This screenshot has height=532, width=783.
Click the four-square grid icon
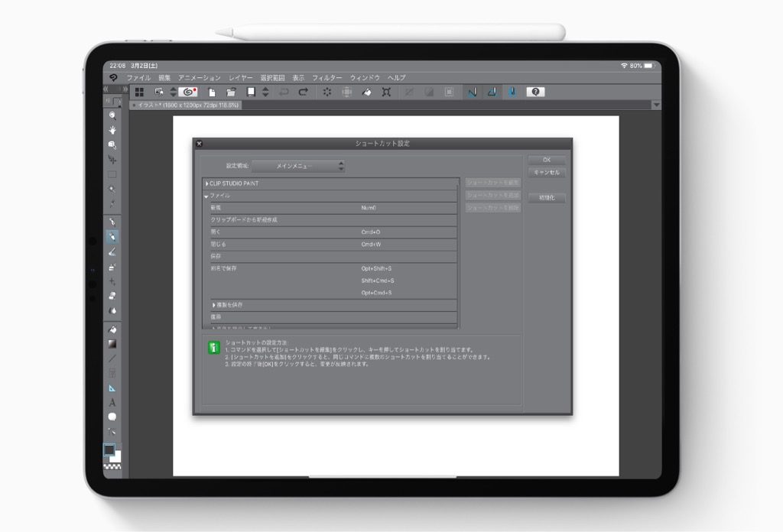(139, 92)
